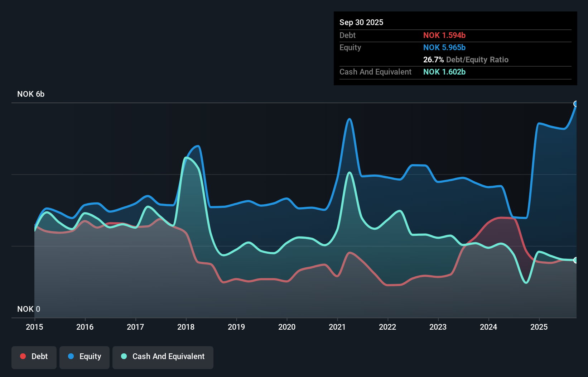Select the 2015 x-axis label

coord(34,327)
